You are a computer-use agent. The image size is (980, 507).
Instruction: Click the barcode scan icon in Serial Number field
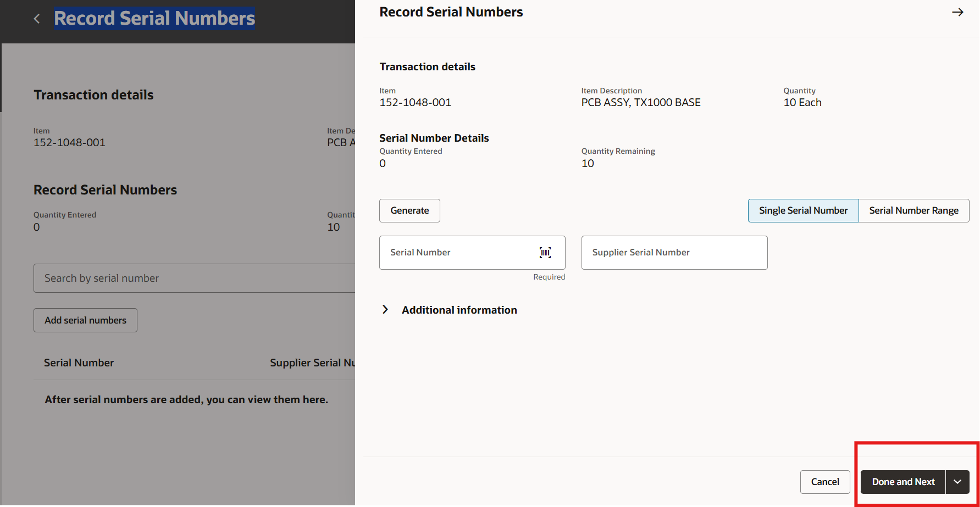[x=545, y=253]
